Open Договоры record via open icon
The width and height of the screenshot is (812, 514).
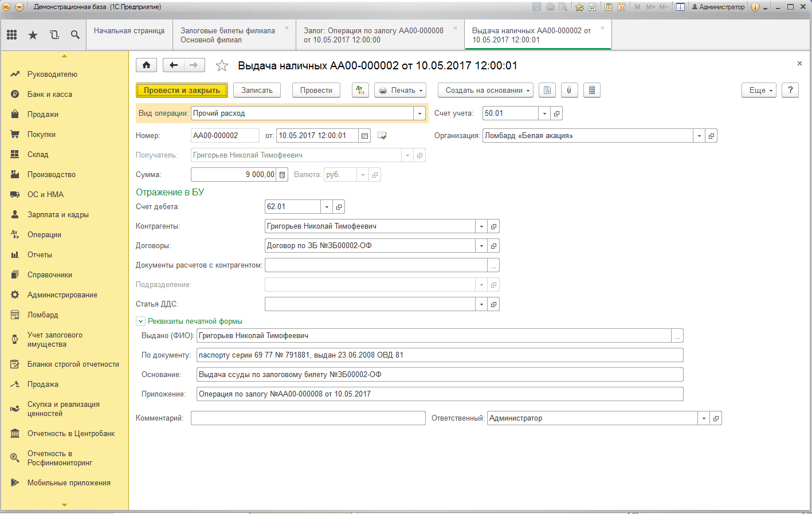coord(493,246)
